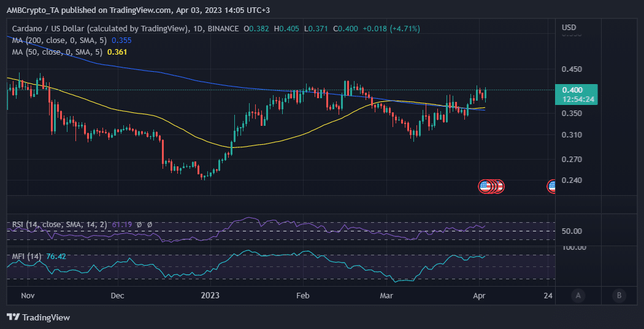Click the open price O0.382

(257, 29)
